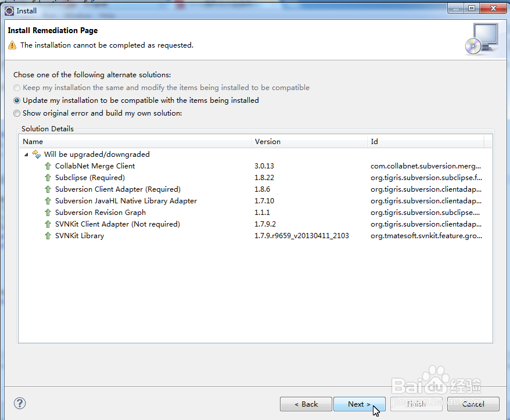Image resolution: width=510 pixels, height=420 pixels.
Task: Click the green arrow beside Subversion Client Adapter
Action: [48, 189]
